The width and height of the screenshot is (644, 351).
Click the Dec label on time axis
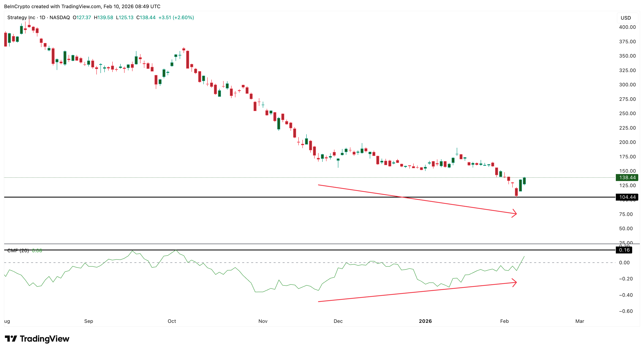tap(338, 321)
